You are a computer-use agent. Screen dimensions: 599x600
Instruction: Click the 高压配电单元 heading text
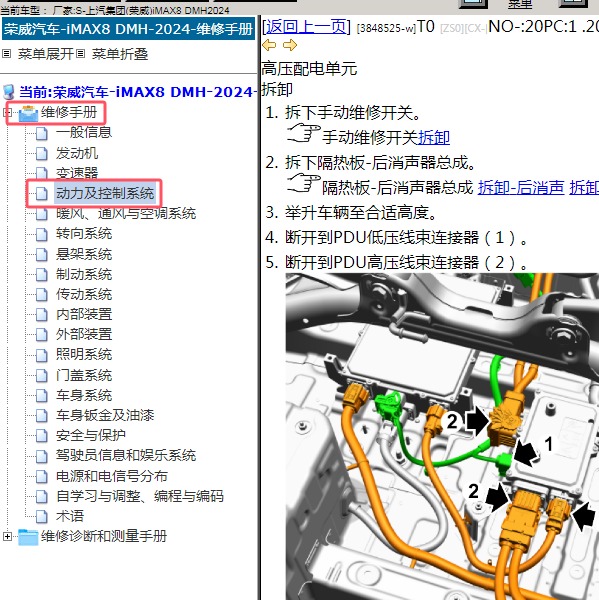point(309,69)
